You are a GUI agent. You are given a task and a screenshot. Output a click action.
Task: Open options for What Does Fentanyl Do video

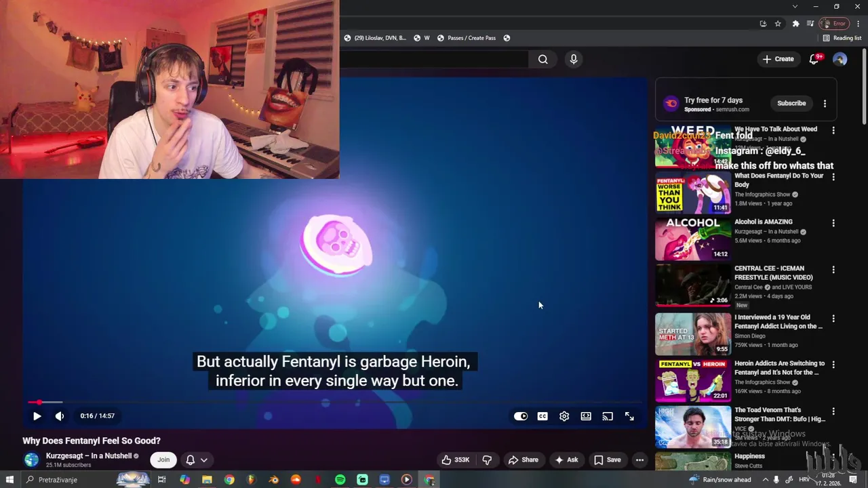pos(833,177)
